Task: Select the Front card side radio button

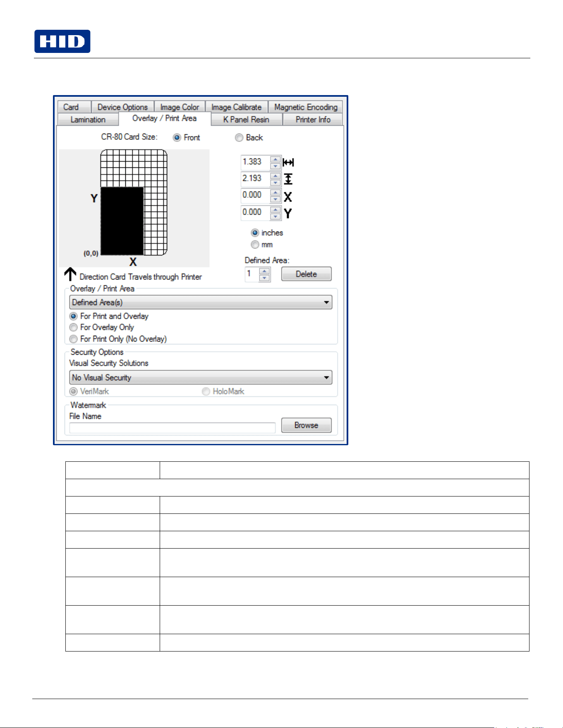Action: [177, 138]
